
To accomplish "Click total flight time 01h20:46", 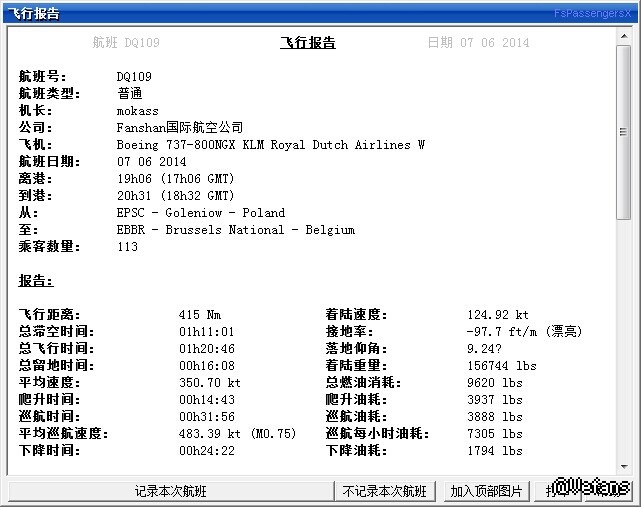I will coord(206,349).
